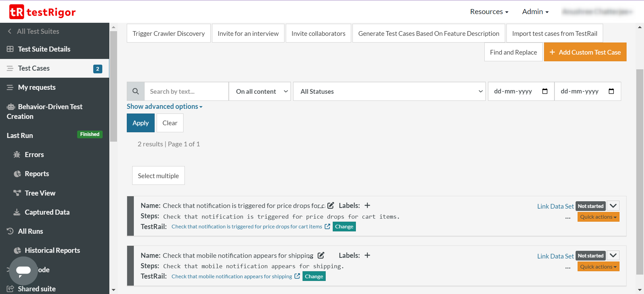This screenshot has height=294, width=644.
Task: Click Add Custom Test Case button
Action: pyautogui.click(x=585, y=52)
